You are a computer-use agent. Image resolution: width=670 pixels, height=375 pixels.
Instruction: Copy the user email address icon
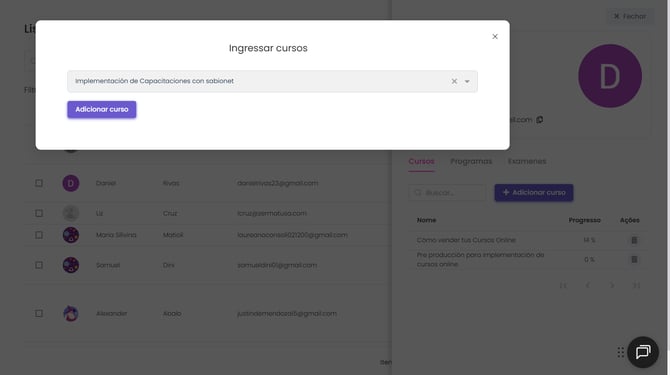point(540,120)
